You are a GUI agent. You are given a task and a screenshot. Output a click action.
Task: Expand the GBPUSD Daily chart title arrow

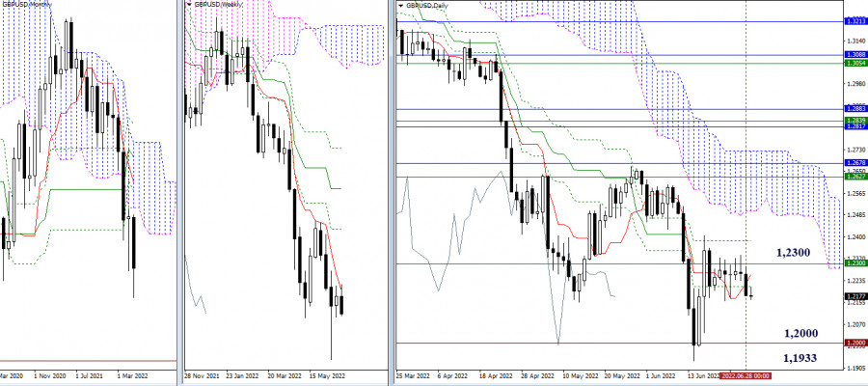[400, 5]
